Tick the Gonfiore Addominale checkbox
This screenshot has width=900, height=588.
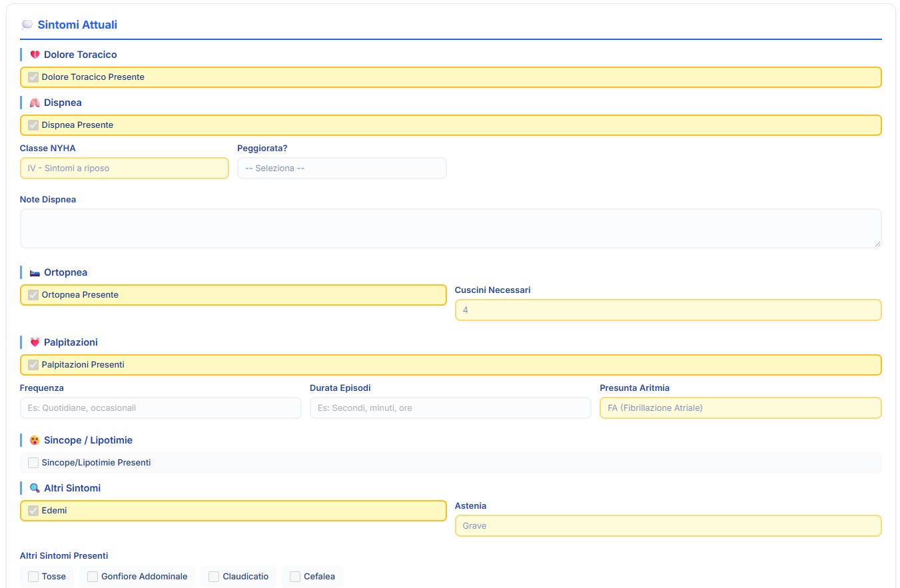pyautogui.click(x=93, y=577)
